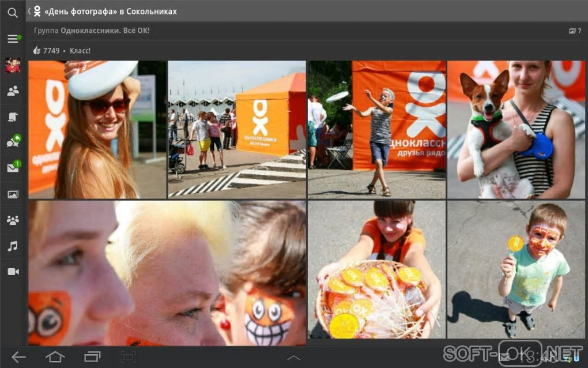The width and height of the screenshot is (588, 368).
Task: Tap Android back arrow in navigation bar
Action: [x=18, y=356]
